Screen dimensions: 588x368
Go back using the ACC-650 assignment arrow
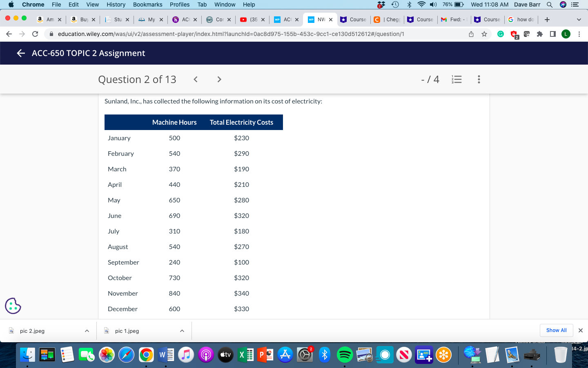pos(21,53)
